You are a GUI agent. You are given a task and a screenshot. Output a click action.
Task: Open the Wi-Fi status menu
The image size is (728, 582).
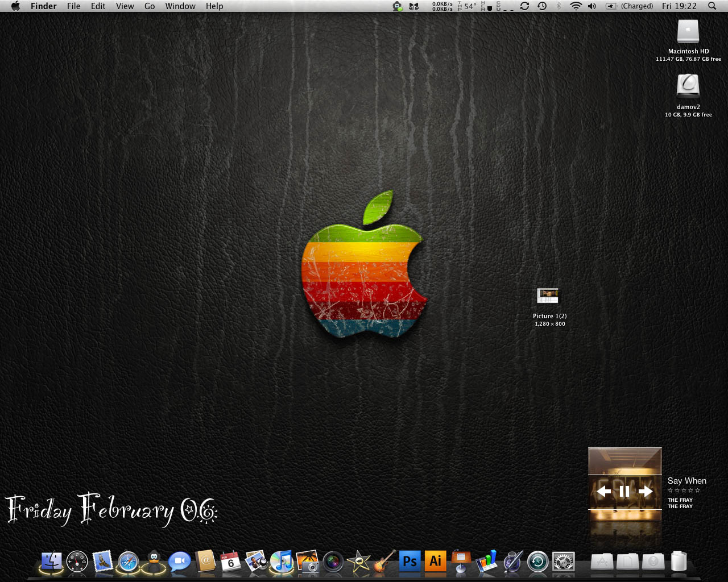click(x=576, y=6)
